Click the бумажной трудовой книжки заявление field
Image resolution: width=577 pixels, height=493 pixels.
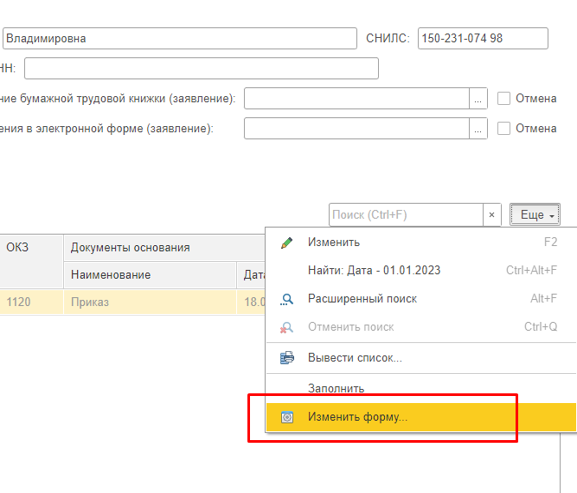coord(357,98)
